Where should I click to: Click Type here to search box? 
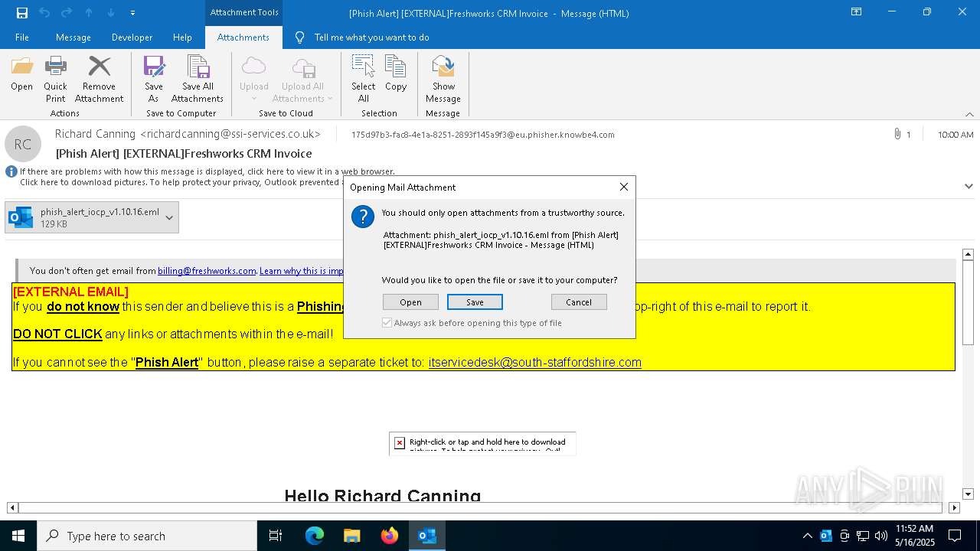click(x=147, y=536)
